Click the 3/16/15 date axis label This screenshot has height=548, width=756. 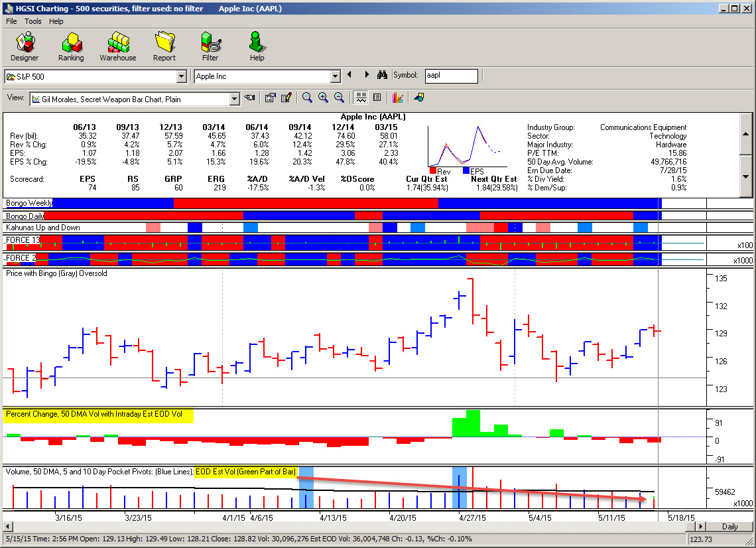tap(68, 517)
